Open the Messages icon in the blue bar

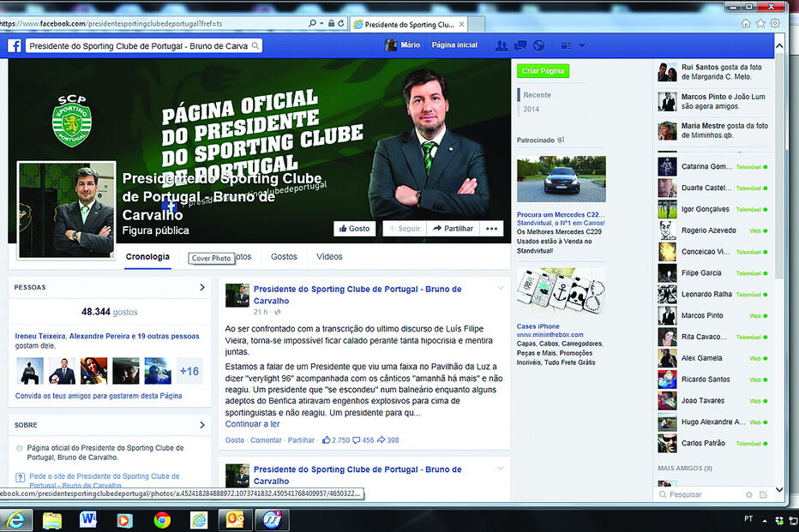520,45
